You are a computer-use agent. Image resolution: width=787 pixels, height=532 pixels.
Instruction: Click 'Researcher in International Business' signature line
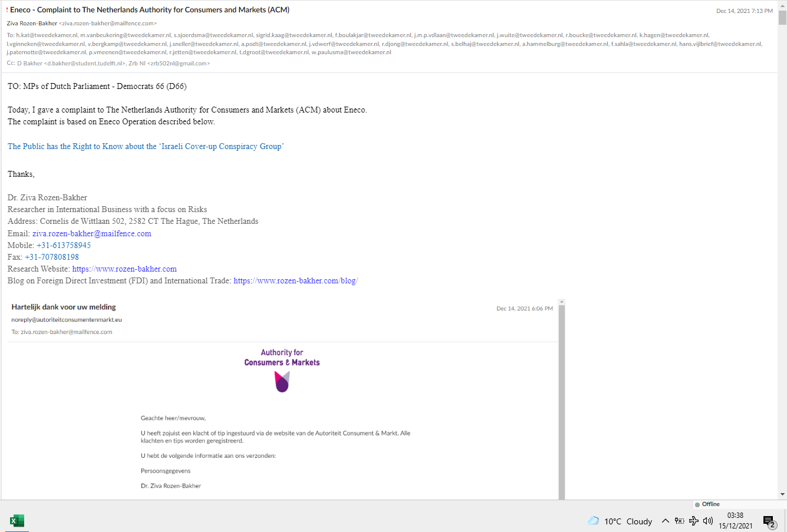click(x=107, y=210)
